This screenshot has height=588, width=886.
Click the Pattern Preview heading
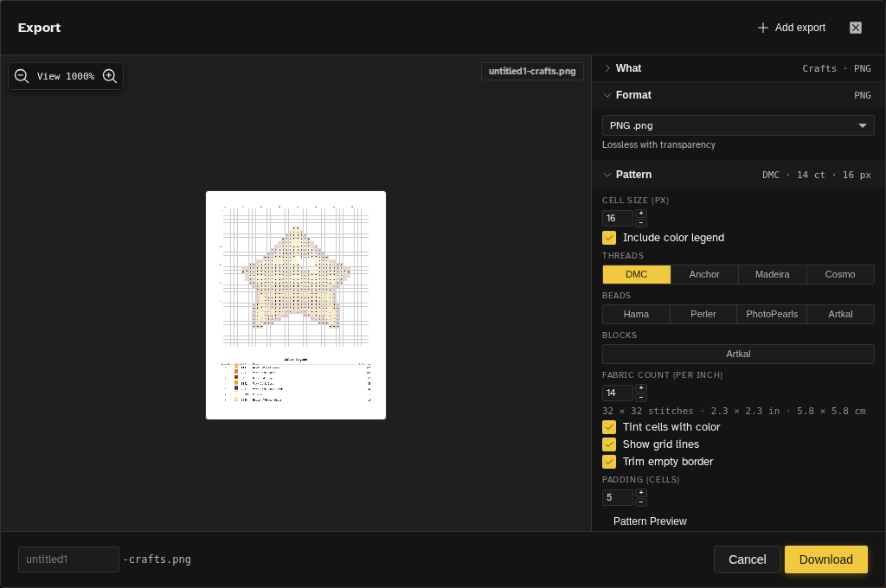point(650,521)
